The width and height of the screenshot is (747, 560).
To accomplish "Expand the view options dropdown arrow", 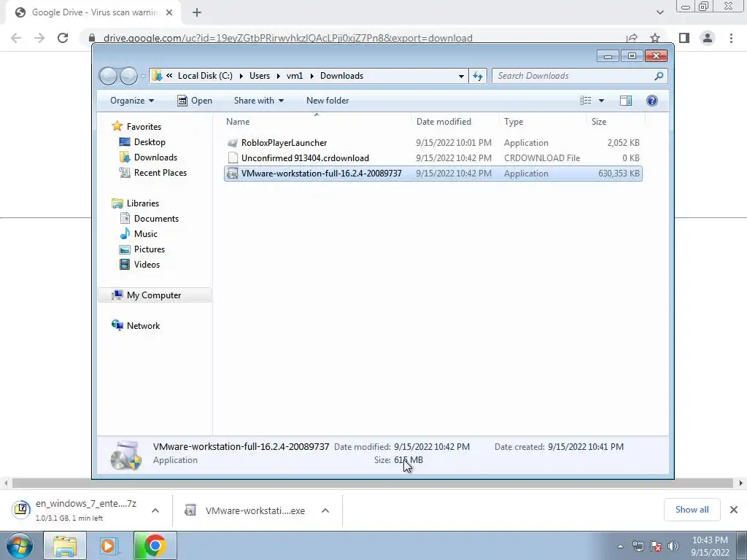I will point(601,101).
